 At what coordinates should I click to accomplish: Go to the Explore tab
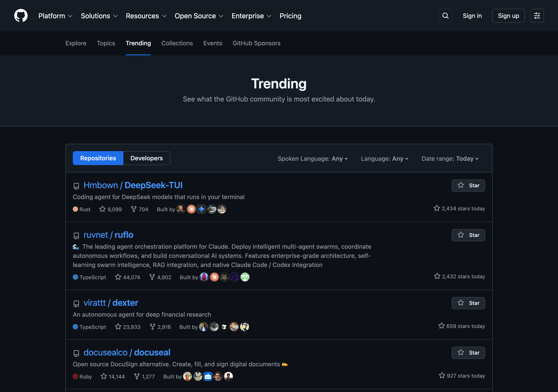76,43
